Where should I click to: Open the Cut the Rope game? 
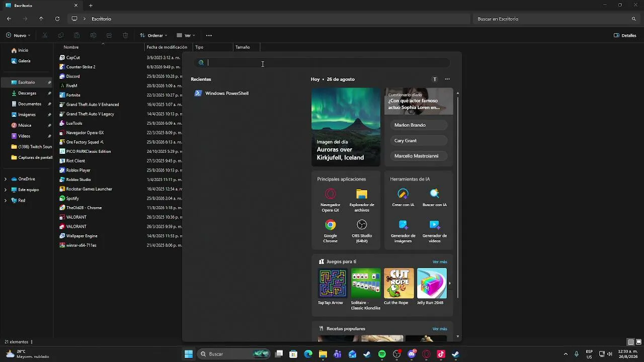coord(399,287)
